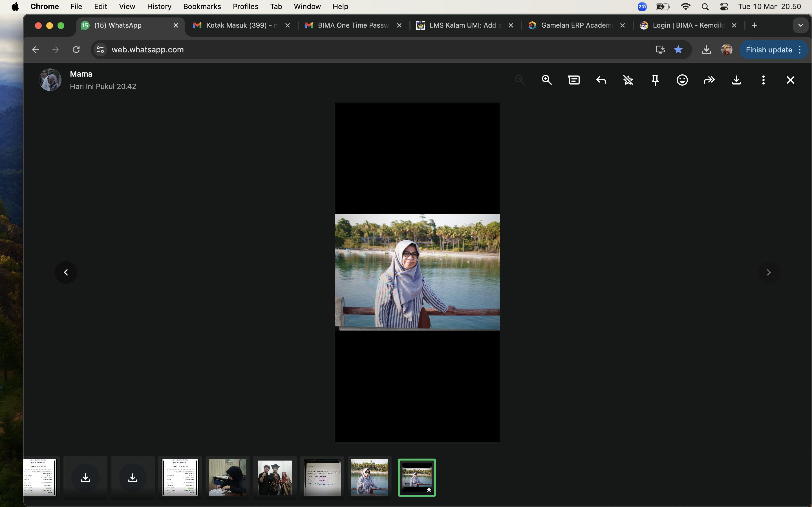Go to the previous photo

(66, 272)
